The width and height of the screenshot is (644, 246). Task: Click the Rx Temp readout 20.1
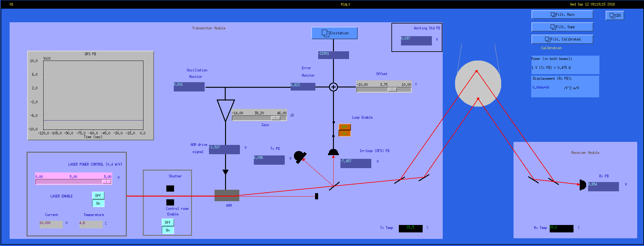coord(561,228)
